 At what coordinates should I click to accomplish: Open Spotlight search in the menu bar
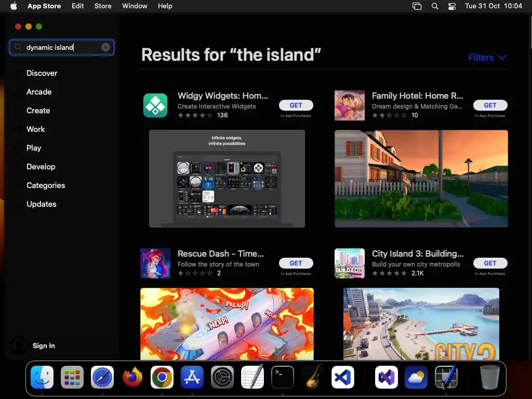(435, 6)
